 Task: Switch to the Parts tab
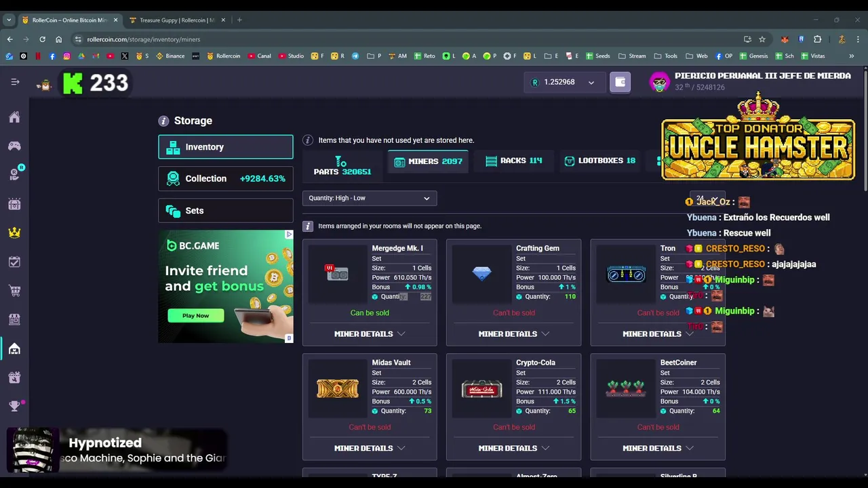[x=342, y=166]
